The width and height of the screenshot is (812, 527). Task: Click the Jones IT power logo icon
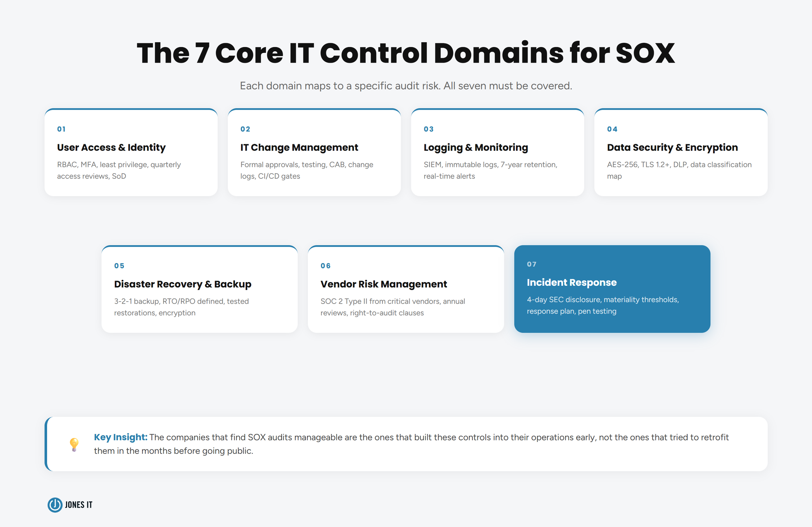[x=55, y=505]
